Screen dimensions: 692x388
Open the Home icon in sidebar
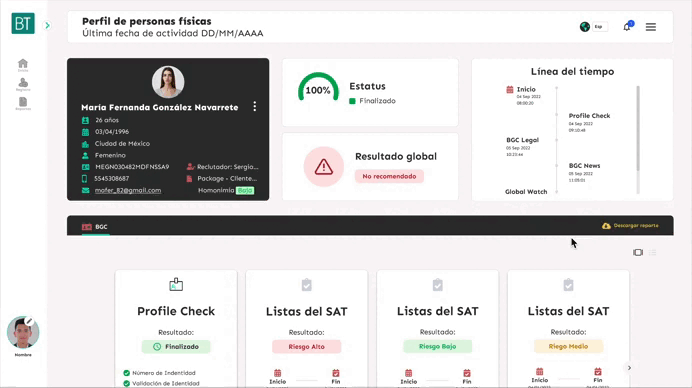[x=23, y=65]
